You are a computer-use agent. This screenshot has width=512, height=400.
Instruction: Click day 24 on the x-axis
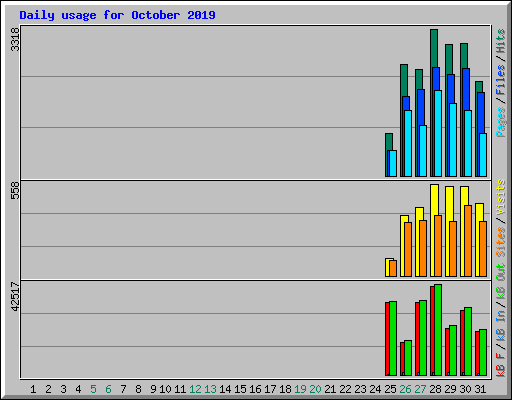[375, 389]
